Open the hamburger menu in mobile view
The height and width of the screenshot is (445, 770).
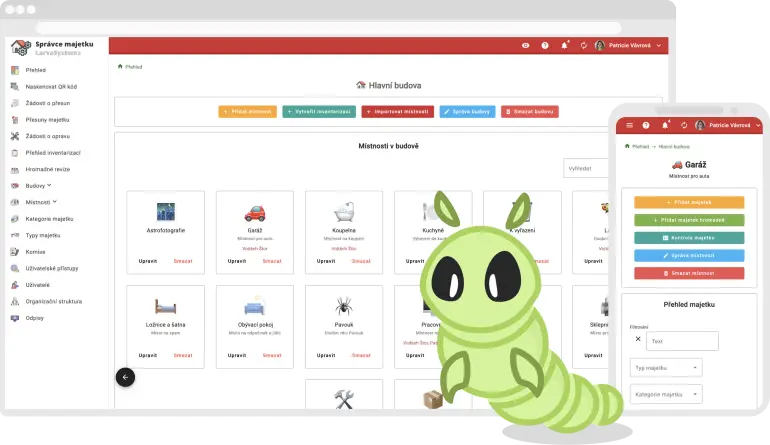pyautogui.click(x=629, y=125)
